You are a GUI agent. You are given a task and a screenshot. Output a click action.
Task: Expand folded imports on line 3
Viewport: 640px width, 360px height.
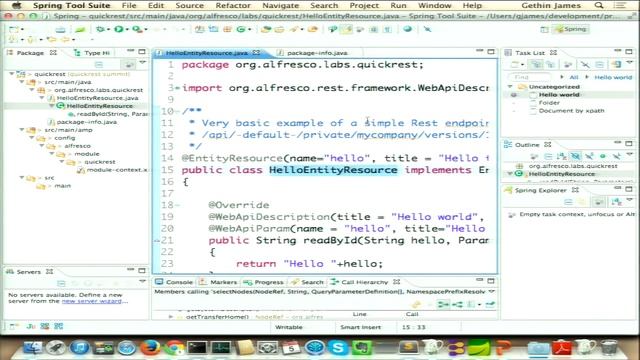click(177, 88)
